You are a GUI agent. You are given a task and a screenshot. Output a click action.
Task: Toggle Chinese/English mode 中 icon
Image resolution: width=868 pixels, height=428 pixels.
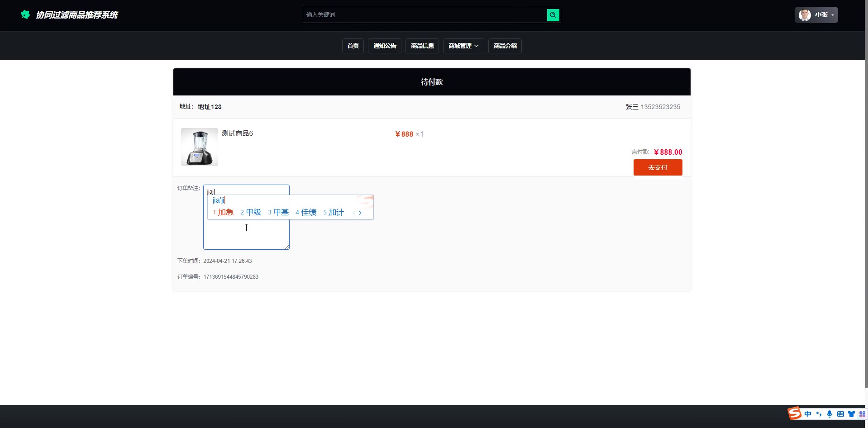click(808, 414)
